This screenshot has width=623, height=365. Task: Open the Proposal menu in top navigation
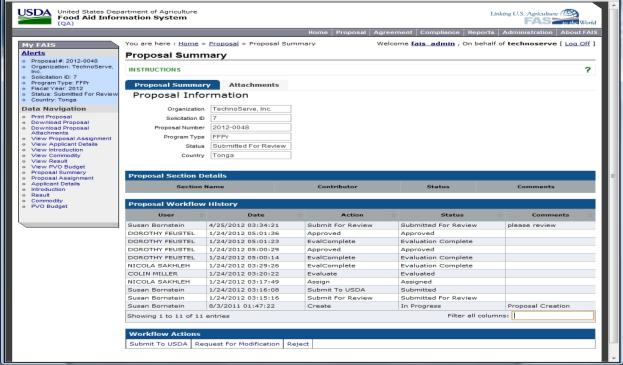click(x=350, y=33)
